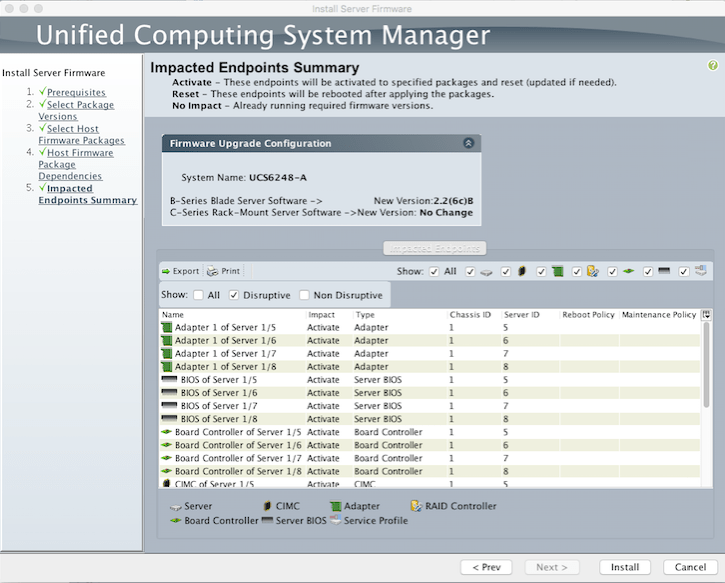Viewport: 725px width, 583px height.
Task: Click the Prev button
Action: (x=487, y=567)
